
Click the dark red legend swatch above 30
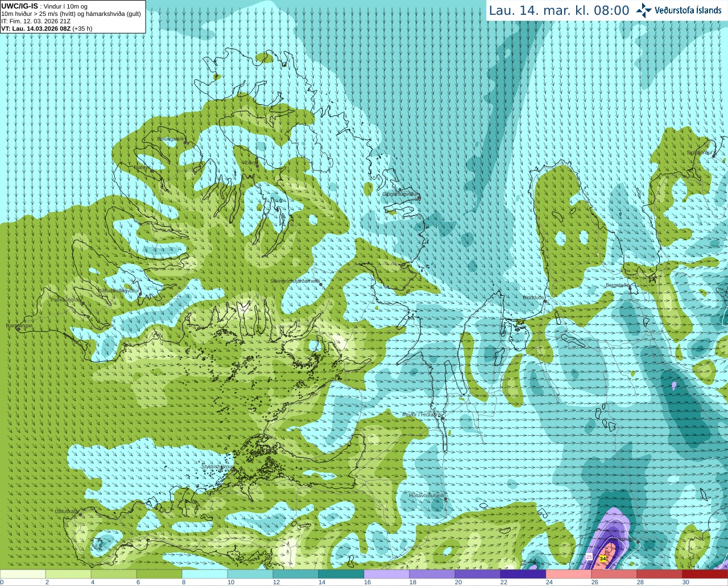[705, 574]
